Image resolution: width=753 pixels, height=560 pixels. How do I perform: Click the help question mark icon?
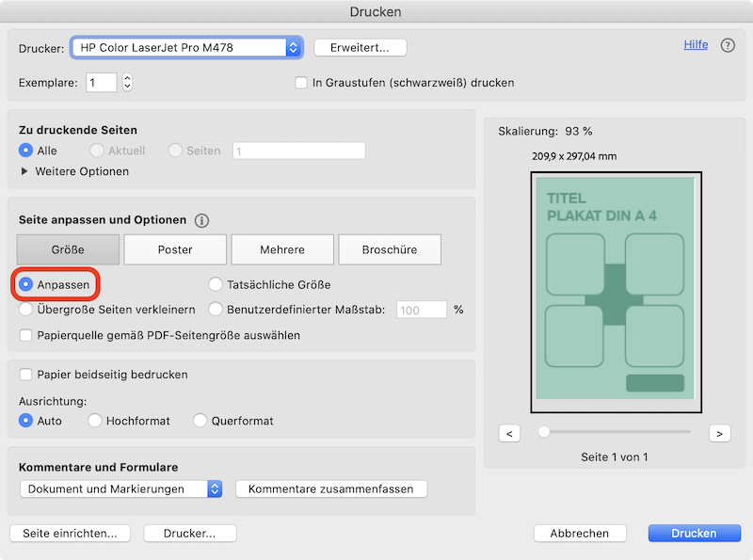728,45
